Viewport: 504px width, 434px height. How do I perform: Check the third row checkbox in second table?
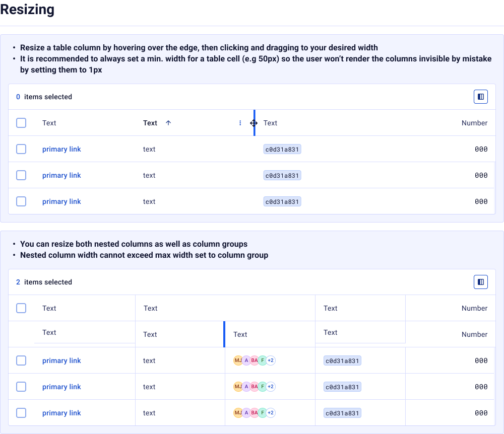(21, 413)
